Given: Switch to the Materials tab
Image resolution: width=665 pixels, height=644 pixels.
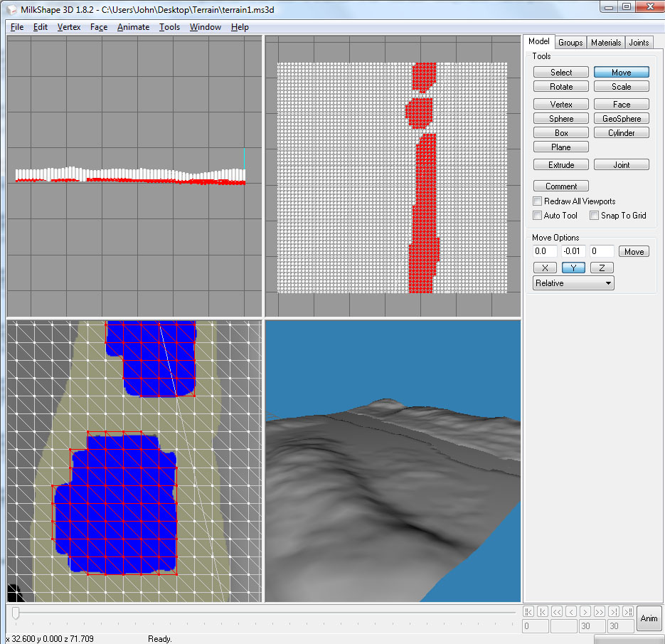Looking at the screenshot, I should click(x=606, y=43).
